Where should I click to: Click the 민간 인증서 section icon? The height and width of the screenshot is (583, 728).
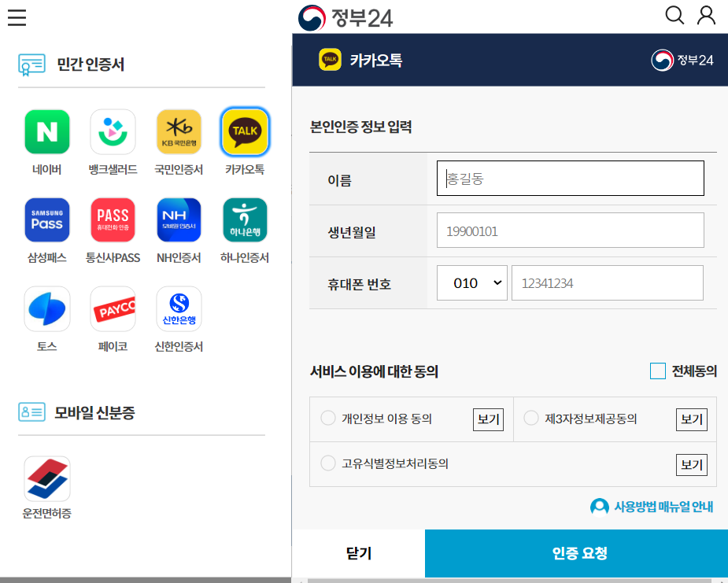click(31, 65)
